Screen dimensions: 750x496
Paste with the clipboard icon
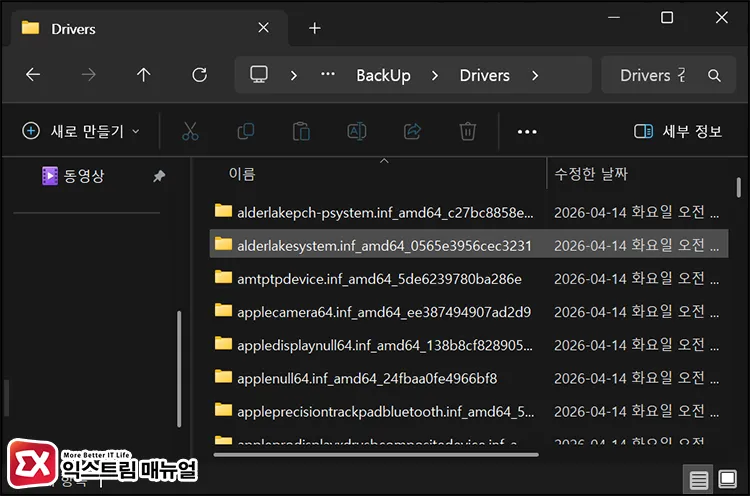[x=301, y=131]
